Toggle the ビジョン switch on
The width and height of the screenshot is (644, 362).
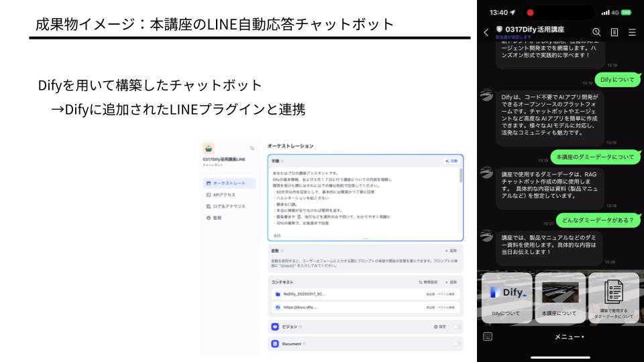click(x=456, y=326)
